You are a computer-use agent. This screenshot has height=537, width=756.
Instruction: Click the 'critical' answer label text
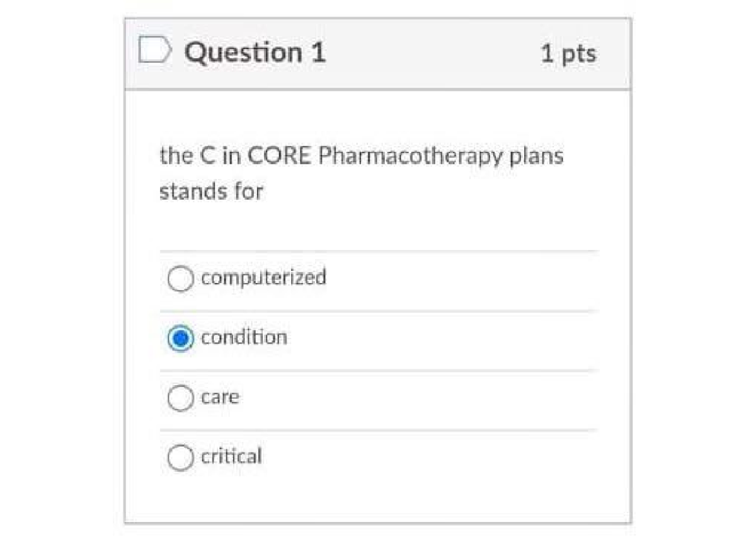(x=231, y=456)
